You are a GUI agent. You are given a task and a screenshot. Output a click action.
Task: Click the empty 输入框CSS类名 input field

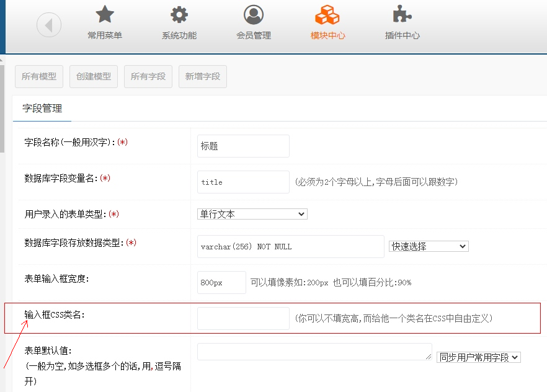(x=243, y=318)
